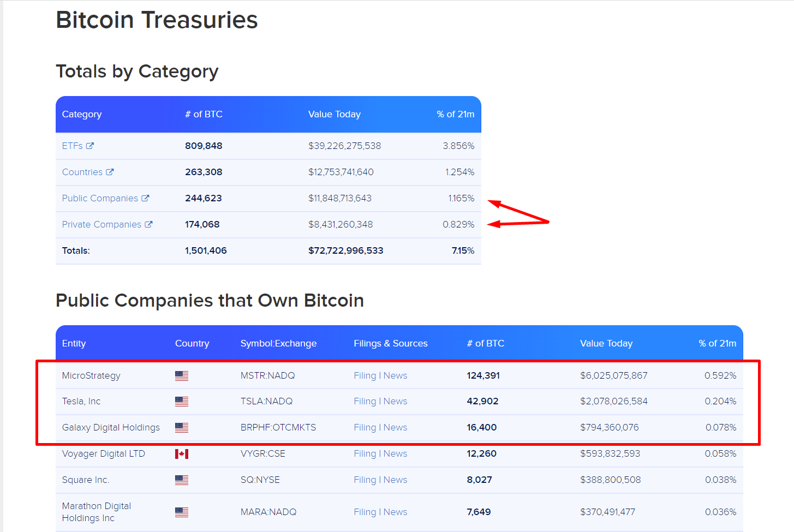The height and width of the screenshot is (532, 794).
Task: Click the external link icon beside ETFs
Action: click(x=90, y=146)
